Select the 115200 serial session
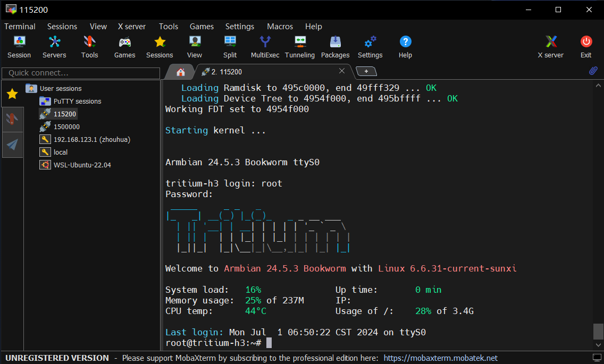 58,114
